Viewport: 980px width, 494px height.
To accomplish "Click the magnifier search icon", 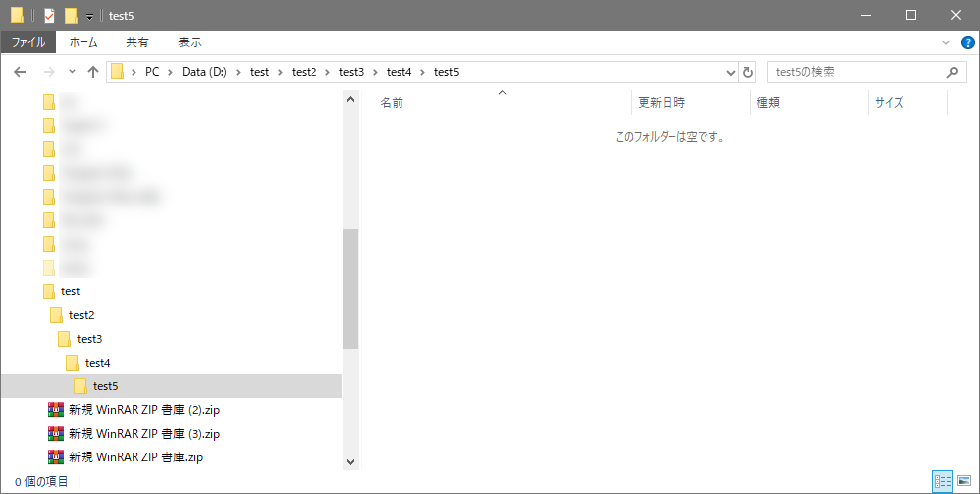I will [x=952, y=72].
